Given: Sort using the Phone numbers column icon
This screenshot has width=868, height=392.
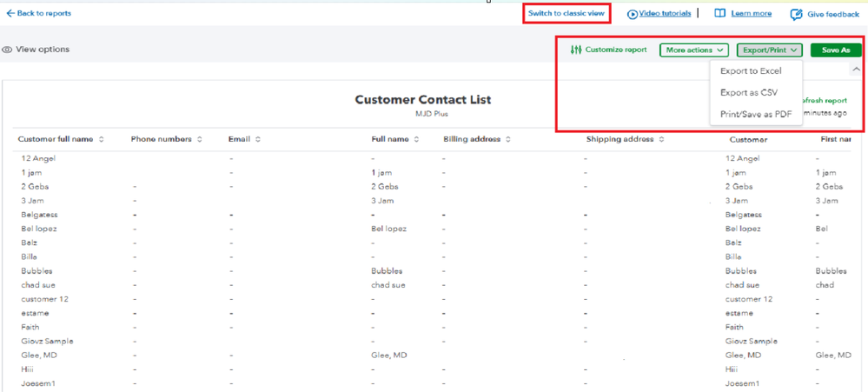Looking at the screenshot, I should 200,139.
